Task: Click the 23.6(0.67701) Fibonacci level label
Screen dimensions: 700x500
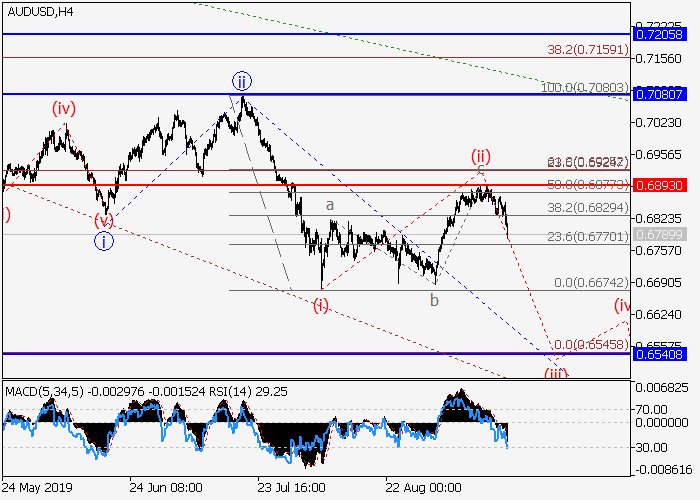Action: (588, 237)
